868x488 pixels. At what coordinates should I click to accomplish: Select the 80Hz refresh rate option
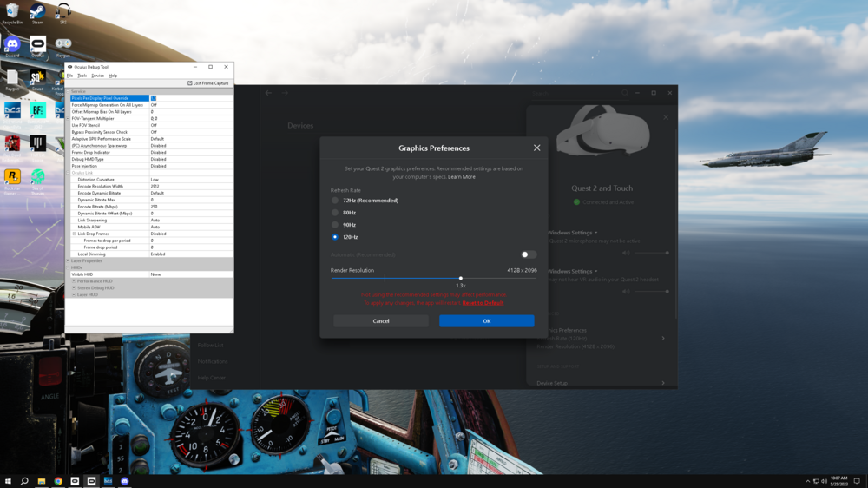[x=335, y=213]
